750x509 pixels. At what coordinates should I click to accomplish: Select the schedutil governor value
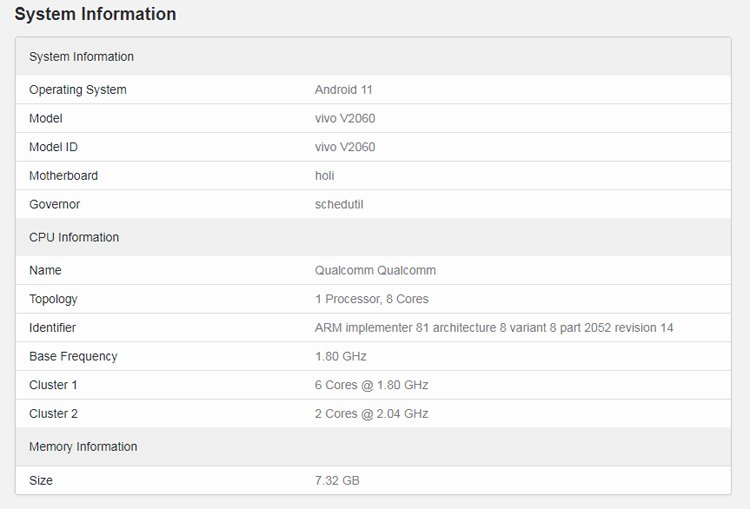click(339, 204)
